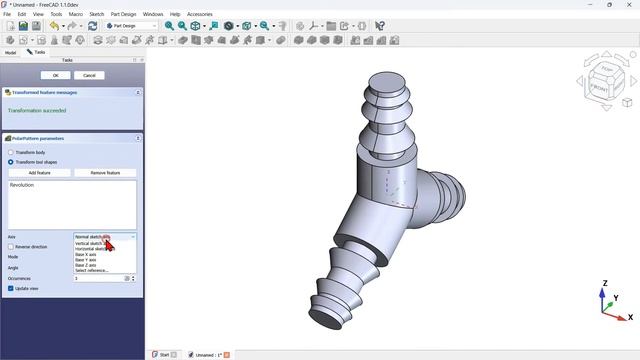Screen dimensions: 640x360
Task: Switch to the Tasks tab
Action: pos(36,52)
